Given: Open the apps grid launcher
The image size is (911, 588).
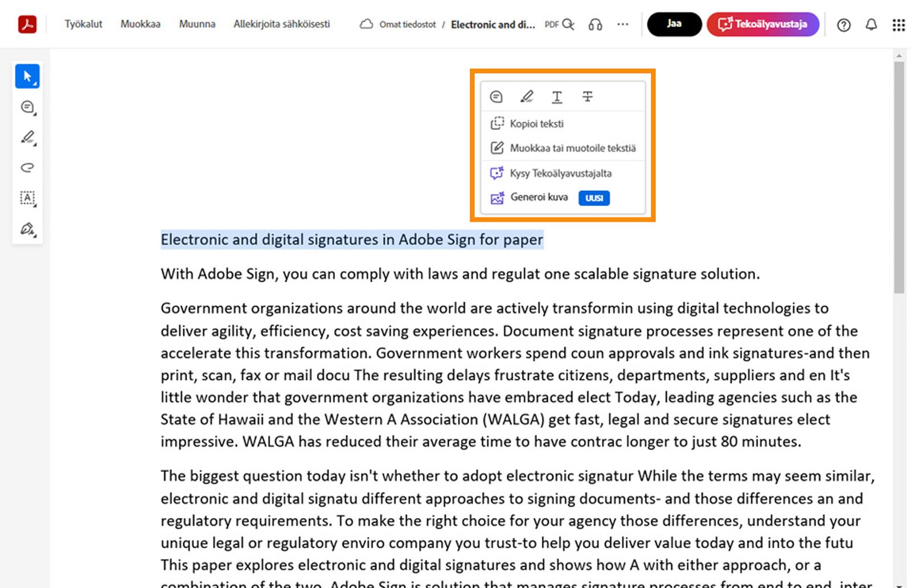Looking at the screenshot, I should point(898,24).
